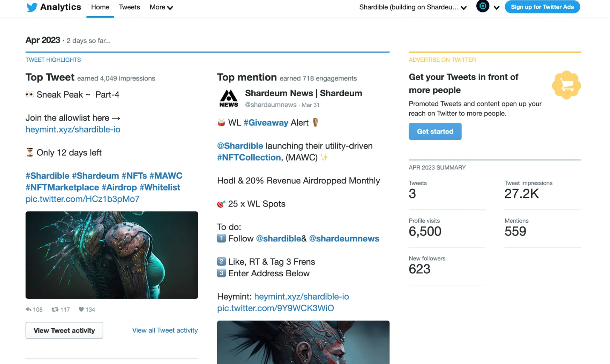The width and height of the screenshot is (610, 364).
Task: Click the yellow shopping cart ads icon
Action: [x=567, y=85]
